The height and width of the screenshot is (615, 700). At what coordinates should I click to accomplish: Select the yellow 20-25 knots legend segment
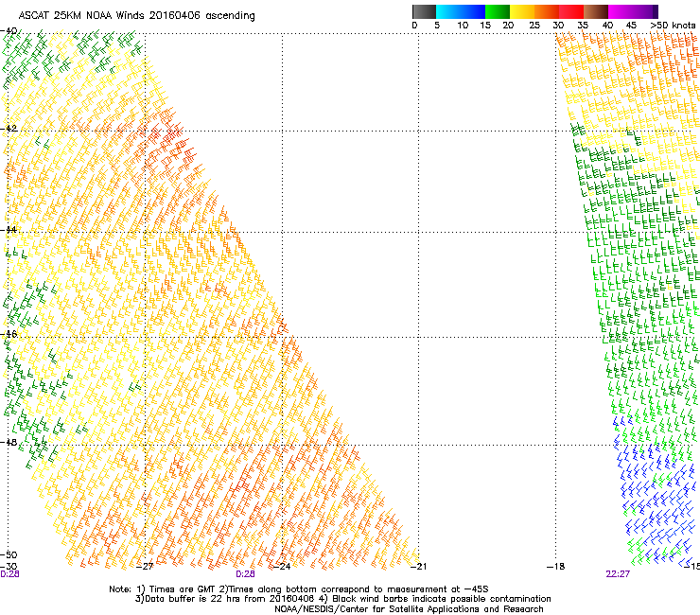[522, 11]
